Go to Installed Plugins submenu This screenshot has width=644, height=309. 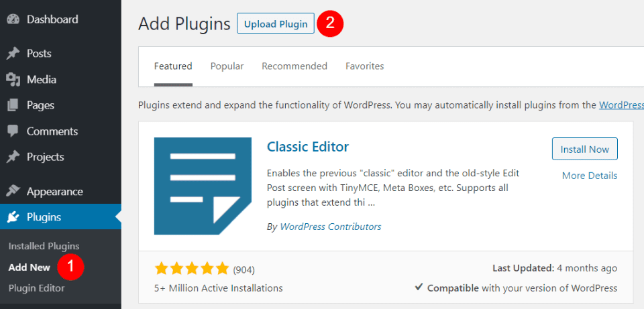pyautogui.click(x=44, y=246)
